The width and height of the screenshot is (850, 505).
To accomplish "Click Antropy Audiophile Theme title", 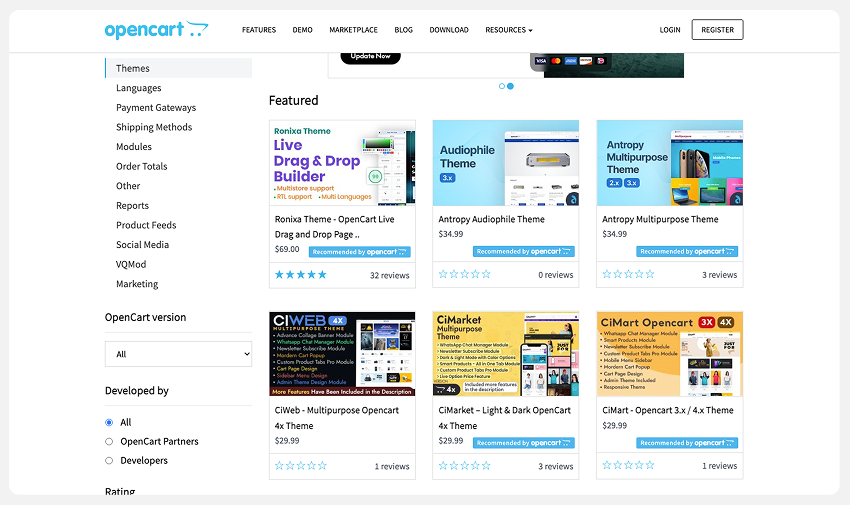I will (x=491, y=219).
